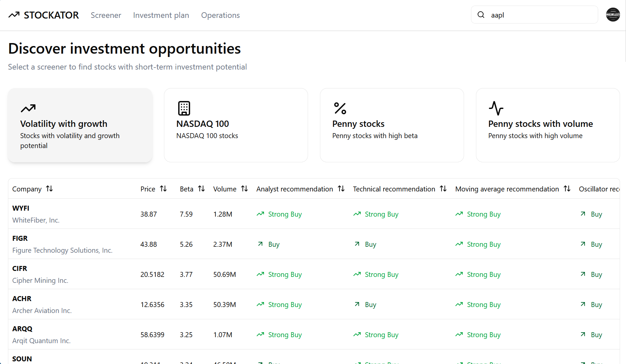Viewport: 626px width, 364px height.
Task: Sort by Analyst recommendation arrows
Action: (341, 189)
